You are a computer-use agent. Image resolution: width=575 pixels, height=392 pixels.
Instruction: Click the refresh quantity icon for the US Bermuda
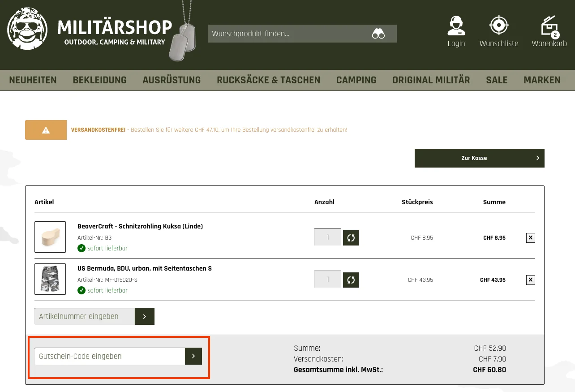click(351, 280)
